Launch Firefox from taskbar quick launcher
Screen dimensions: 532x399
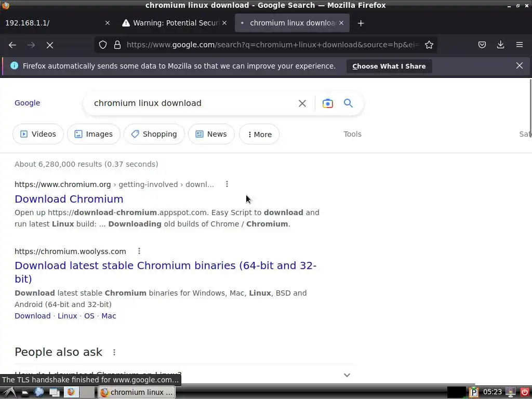click(x=71, y=392)
